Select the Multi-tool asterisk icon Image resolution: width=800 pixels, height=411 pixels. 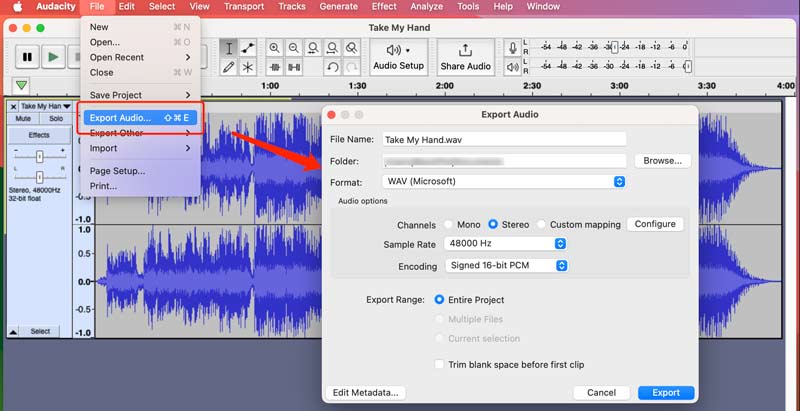coord(248,67)
